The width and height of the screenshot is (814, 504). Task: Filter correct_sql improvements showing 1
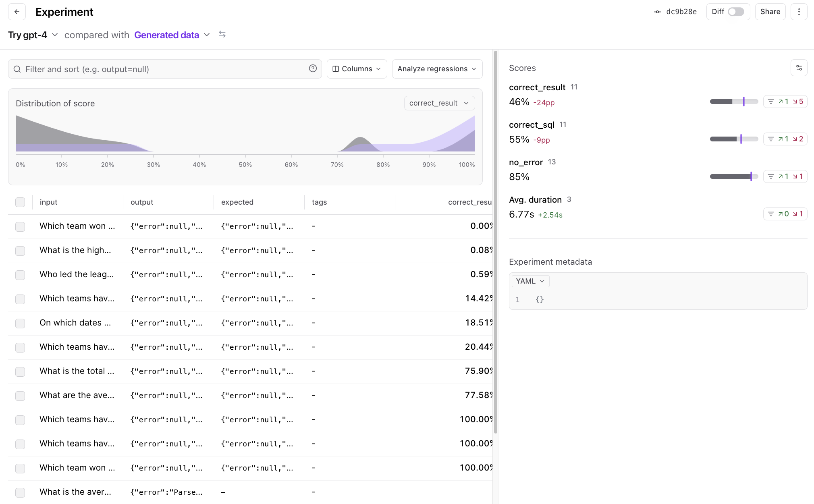coord(783,139)
